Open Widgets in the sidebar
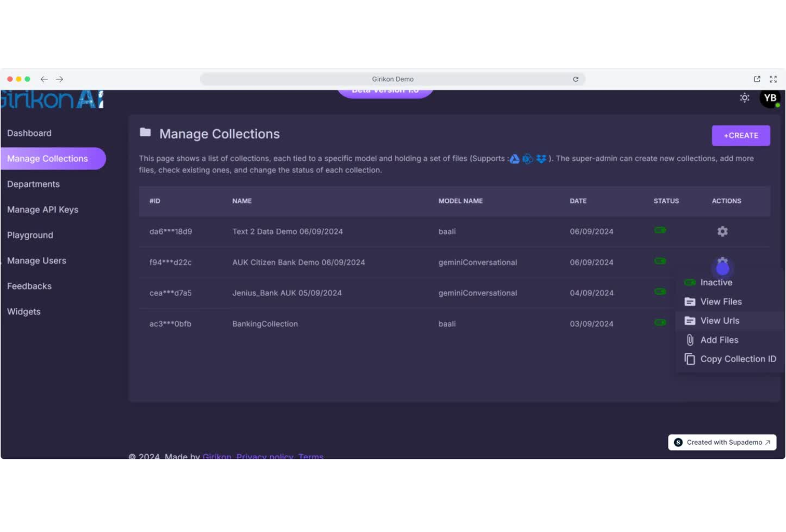 click(24, 311)
